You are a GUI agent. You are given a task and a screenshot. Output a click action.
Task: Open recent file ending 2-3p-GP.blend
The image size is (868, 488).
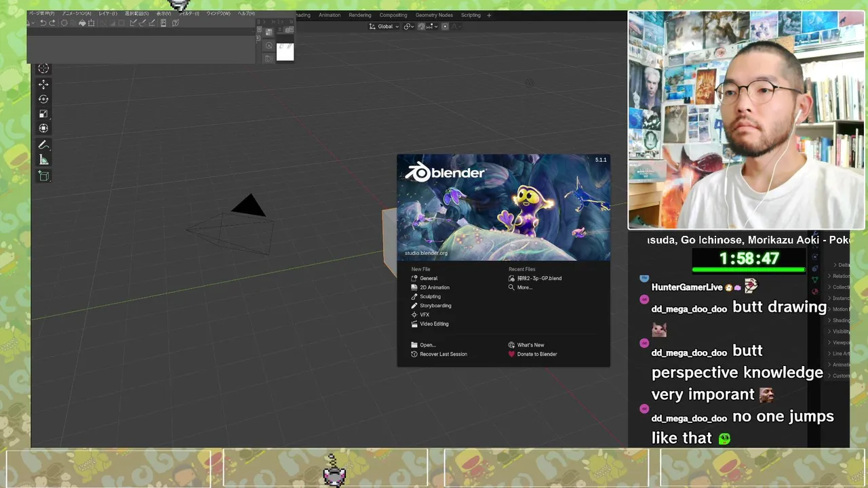(540, 279)
